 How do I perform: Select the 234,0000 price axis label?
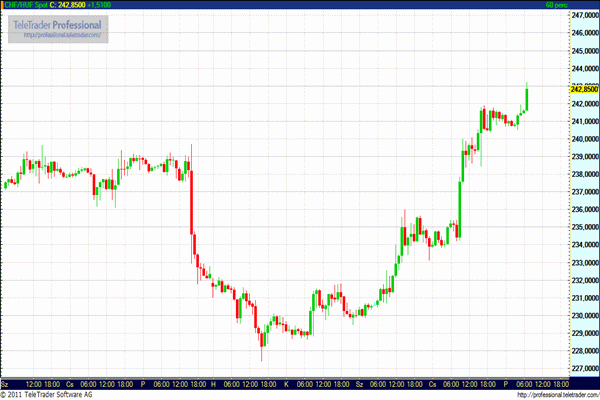pyautogui.click(x=585, y=245)
